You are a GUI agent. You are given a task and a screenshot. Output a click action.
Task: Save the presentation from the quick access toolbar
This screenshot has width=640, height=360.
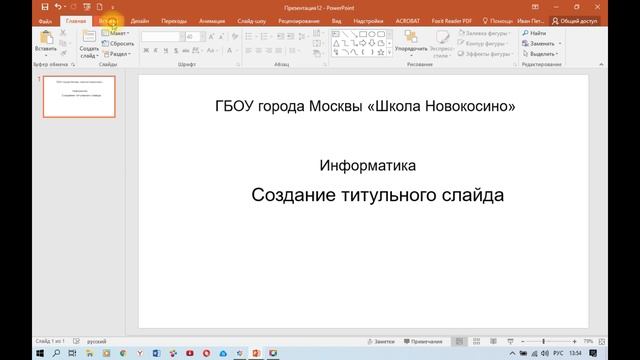[45, 7]
